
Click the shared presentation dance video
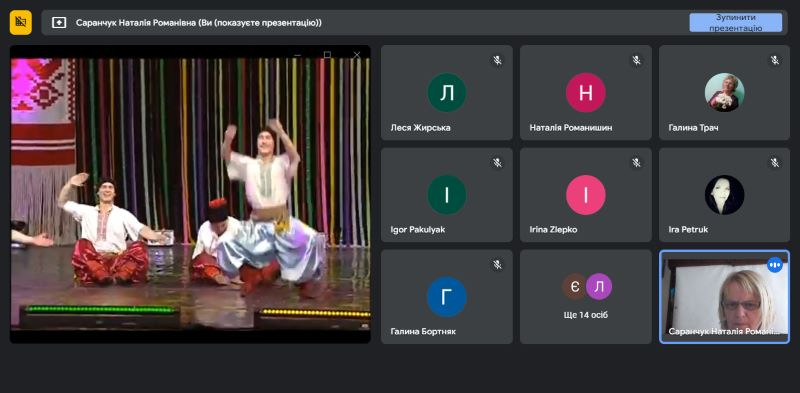[190, 194]
